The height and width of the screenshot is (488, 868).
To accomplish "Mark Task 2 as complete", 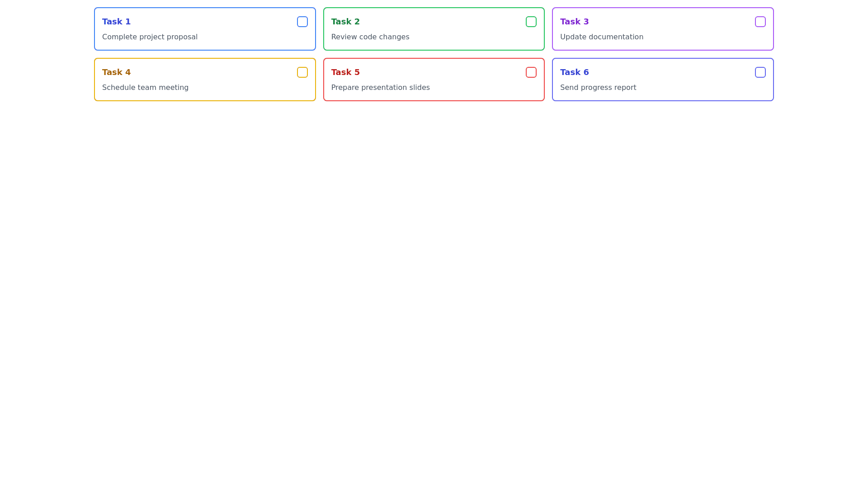I will pos(531,22).
